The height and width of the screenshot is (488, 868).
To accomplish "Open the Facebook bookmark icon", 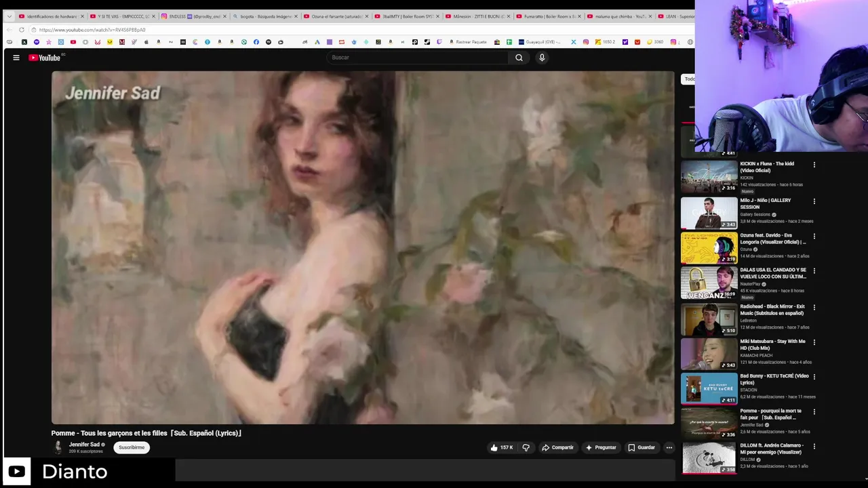I will point(256,42).
